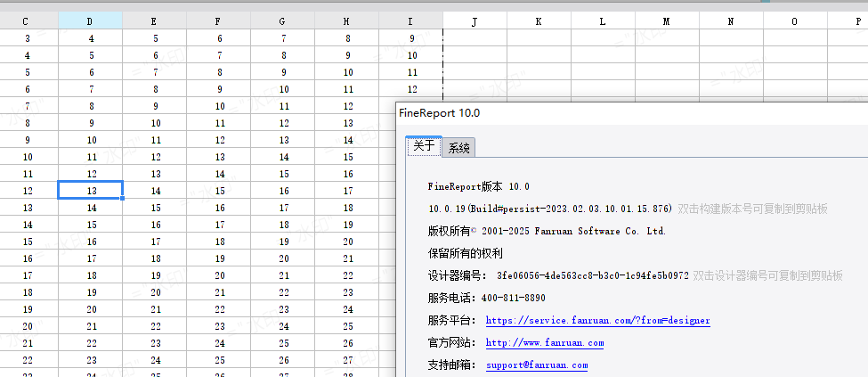Select cell with value 22 in column C
Screen dimensions: 868x377
point(28,359)
